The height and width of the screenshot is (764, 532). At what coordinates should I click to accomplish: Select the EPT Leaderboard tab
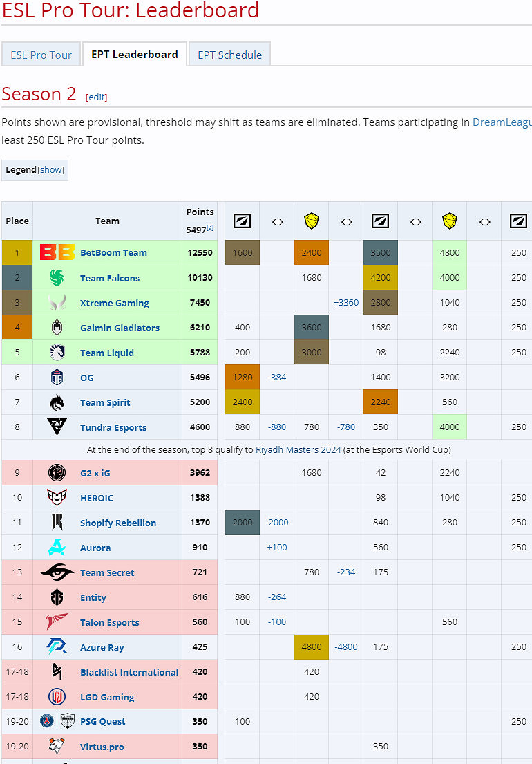tap(134, 53)
